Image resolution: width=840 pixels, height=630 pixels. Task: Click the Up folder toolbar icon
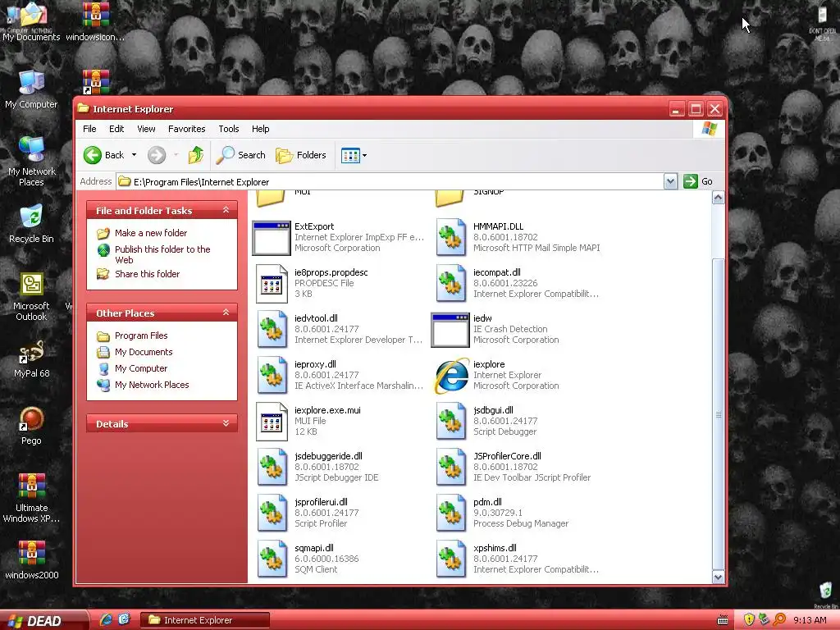tap(195, 155)
